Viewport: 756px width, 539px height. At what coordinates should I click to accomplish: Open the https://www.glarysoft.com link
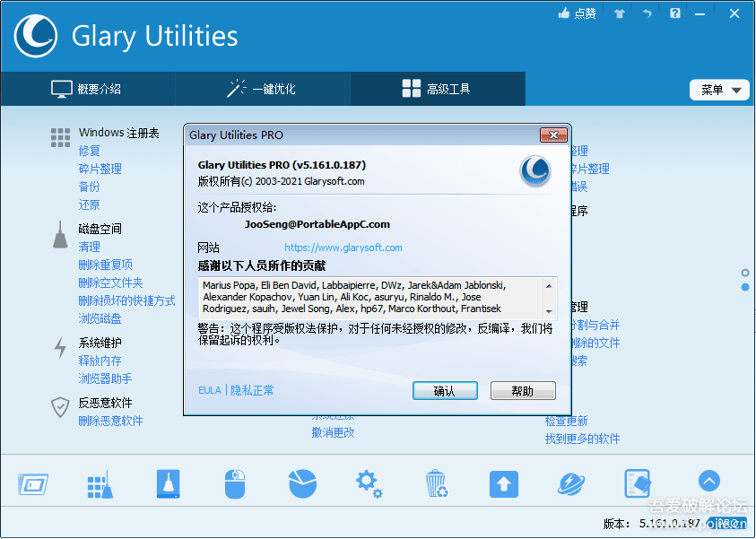(343, 248)
